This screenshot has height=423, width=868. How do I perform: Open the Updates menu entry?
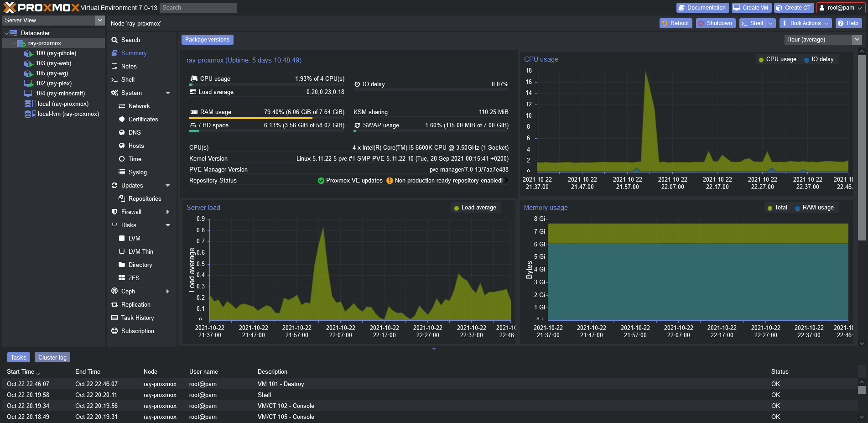tap(132, 186)
